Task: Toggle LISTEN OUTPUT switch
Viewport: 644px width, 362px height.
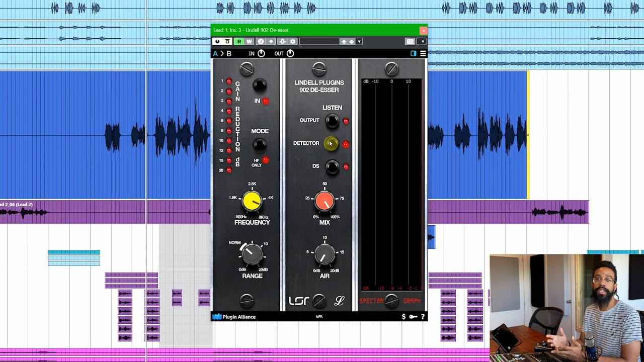Action: click(332, 121)
